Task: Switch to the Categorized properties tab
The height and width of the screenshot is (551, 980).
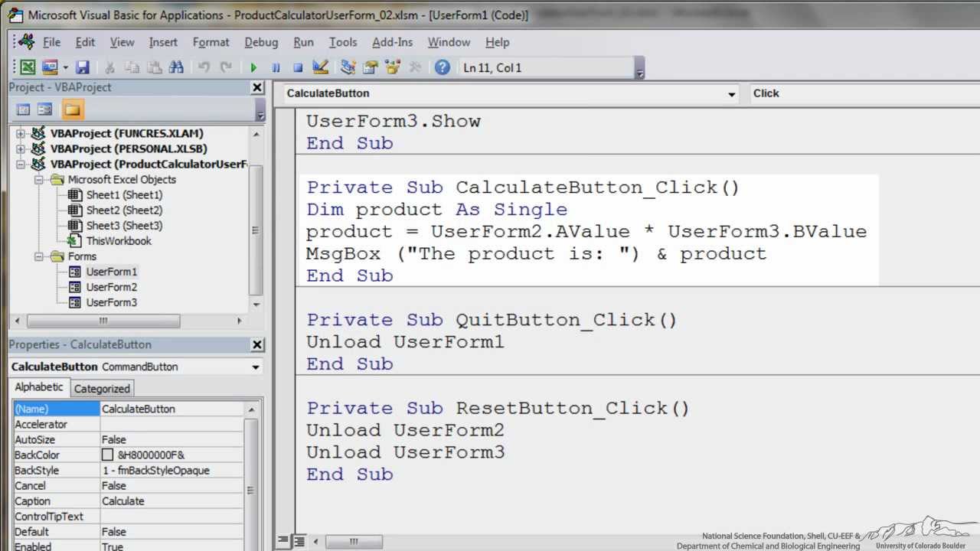Action: coord(102,389)
